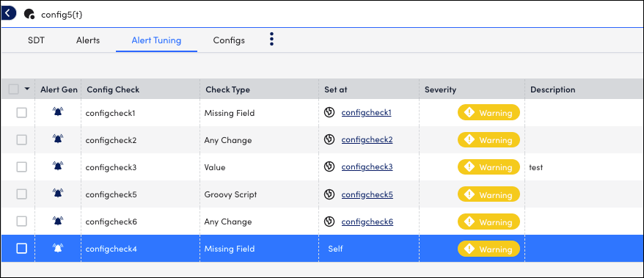The image size is (644, 278).
Task: Click the Description column header
Action: (x=553, y=89)
